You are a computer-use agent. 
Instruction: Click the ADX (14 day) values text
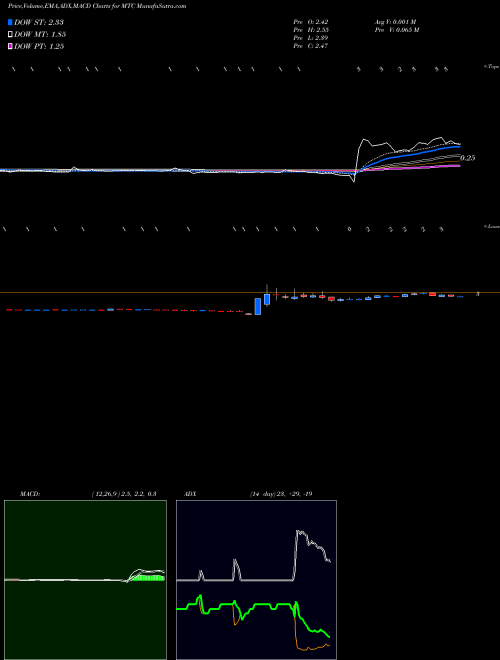click(280, 494)
